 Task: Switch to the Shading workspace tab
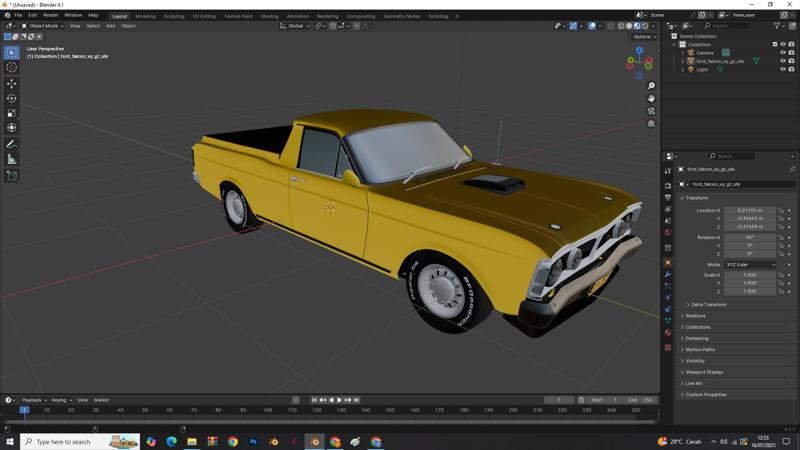click(x=269, y=16)
